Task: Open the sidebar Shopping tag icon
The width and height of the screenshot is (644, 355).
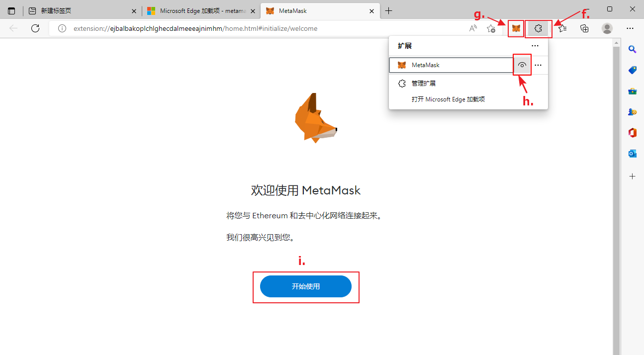Action: [x=633, y=70]
